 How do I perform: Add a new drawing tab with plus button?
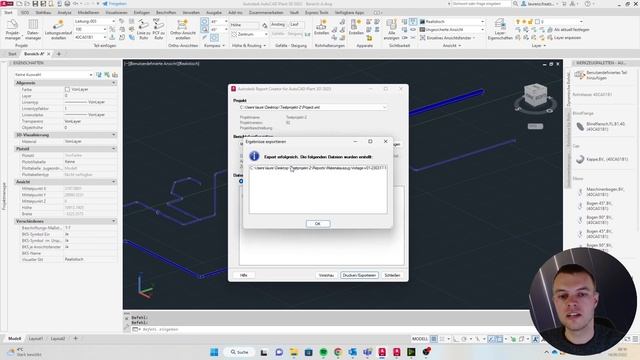59,54
